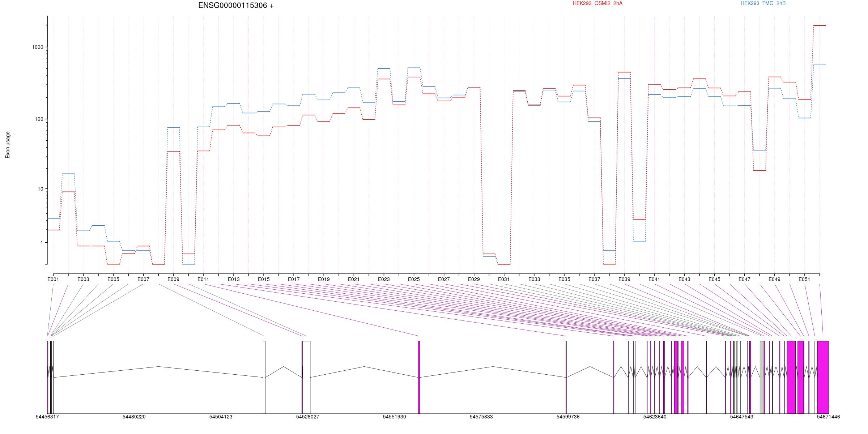Click the ENSG00000115306 + gene title

236,5
